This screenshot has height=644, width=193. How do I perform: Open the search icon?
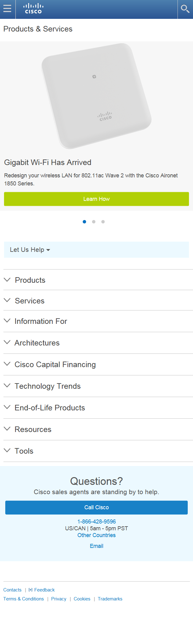point(185,9)
